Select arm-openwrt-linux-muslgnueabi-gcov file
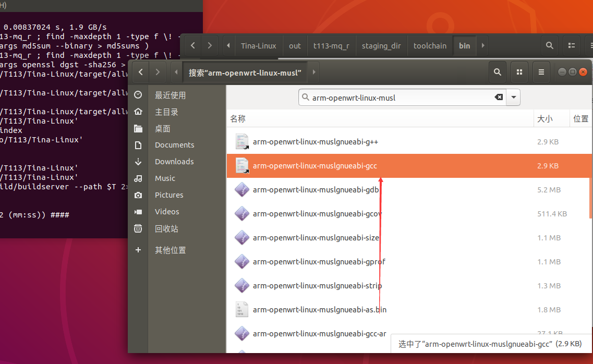The image size is (593, 364). tap(409, 214)
